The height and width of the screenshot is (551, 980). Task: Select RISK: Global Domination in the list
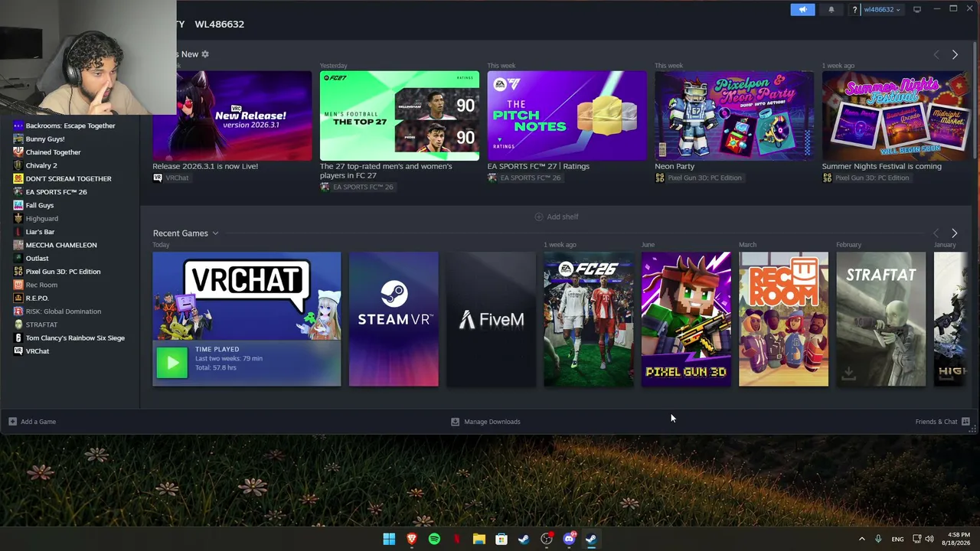pos(64,311)
